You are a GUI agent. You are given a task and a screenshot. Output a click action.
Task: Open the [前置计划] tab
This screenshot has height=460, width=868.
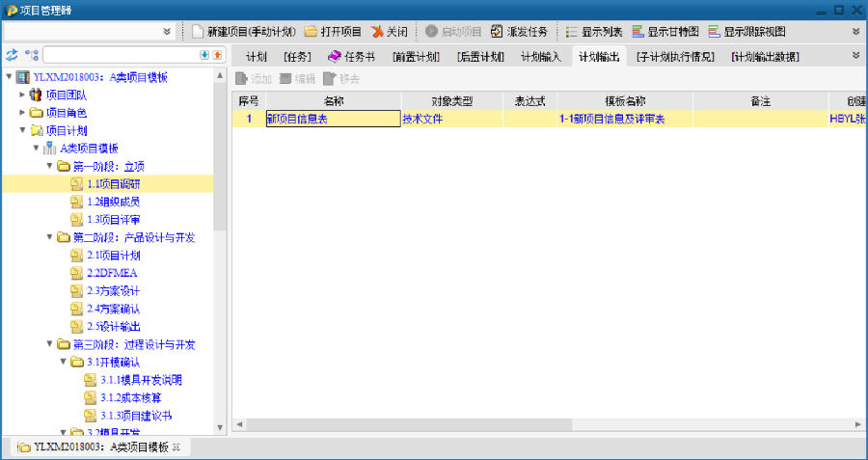(416, 57)
